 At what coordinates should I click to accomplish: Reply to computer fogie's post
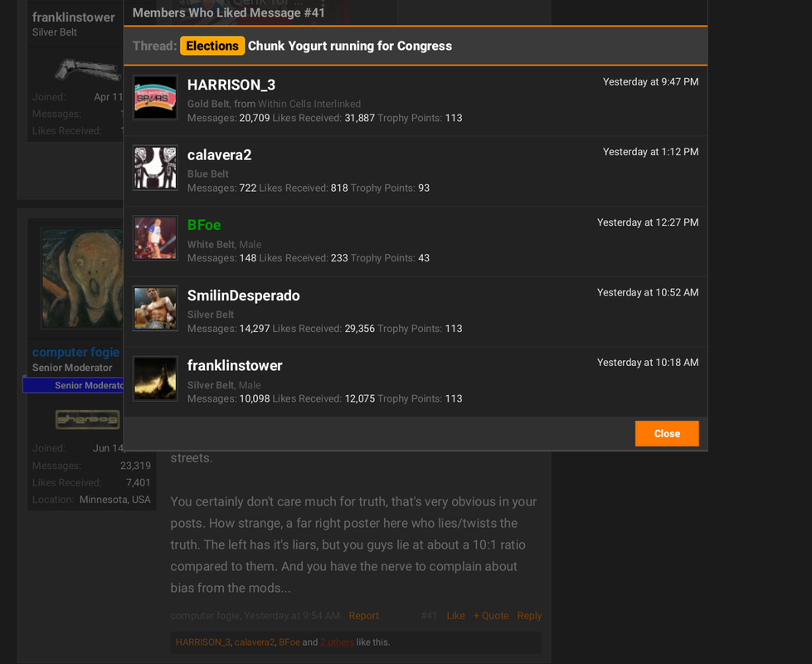point(529,615)
